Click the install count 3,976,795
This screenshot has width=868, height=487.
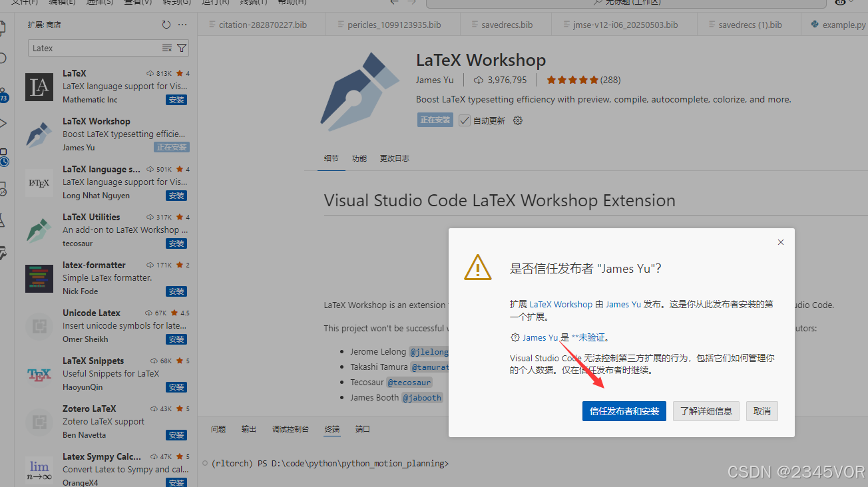pyautogui.click(x=500, y=80)
